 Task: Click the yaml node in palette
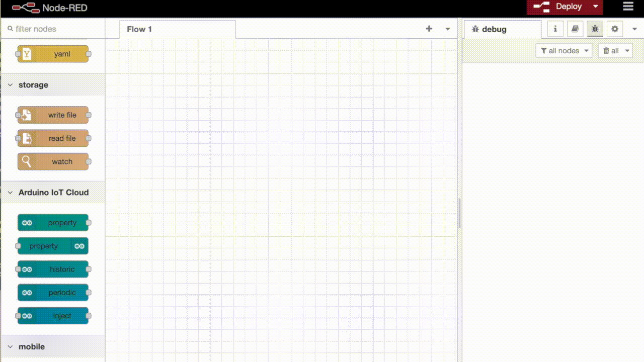(x=53, y=54)
